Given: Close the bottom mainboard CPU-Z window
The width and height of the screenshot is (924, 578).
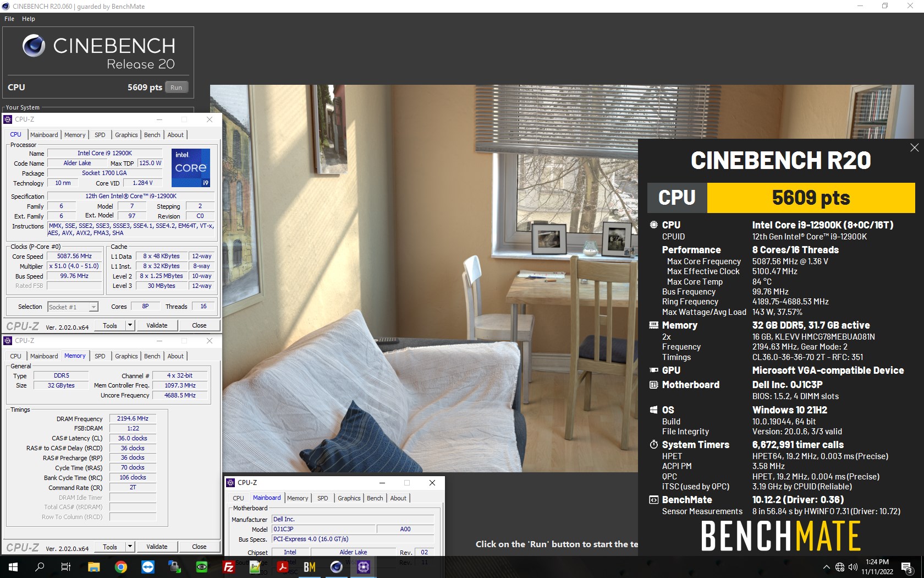Looking at the screenshot, I should (432, 483).
